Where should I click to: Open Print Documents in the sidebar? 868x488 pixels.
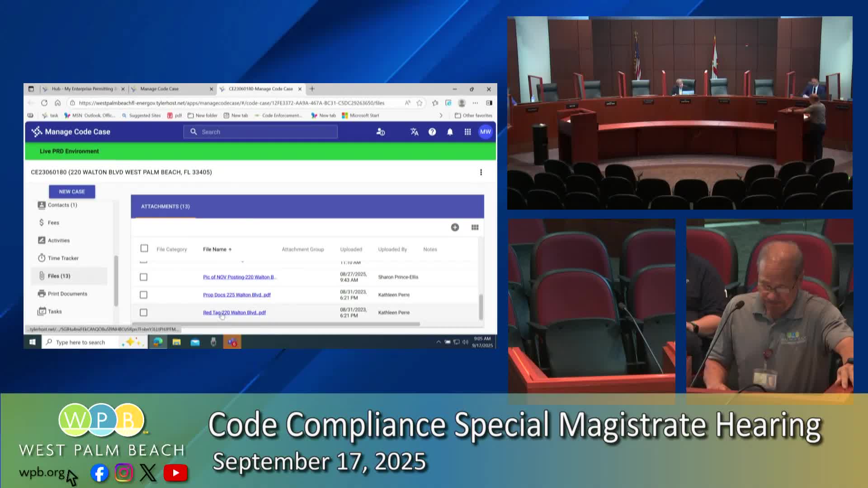[67, 294]
